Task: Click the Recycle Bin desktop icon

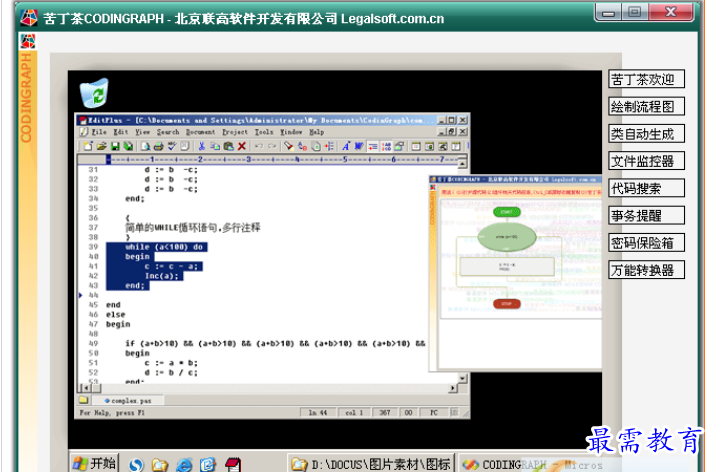Action: pyautogui.click(x=96, y=92)
